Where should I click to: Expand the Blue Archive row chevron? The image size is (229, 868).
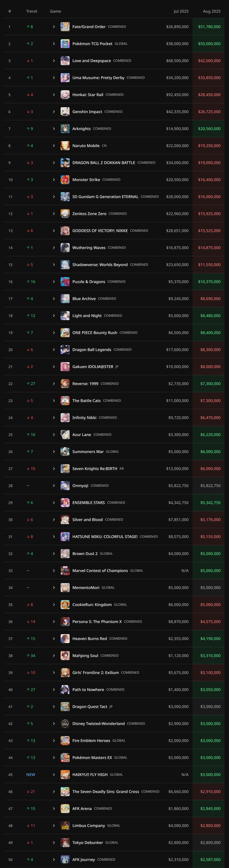coord(54,299)
